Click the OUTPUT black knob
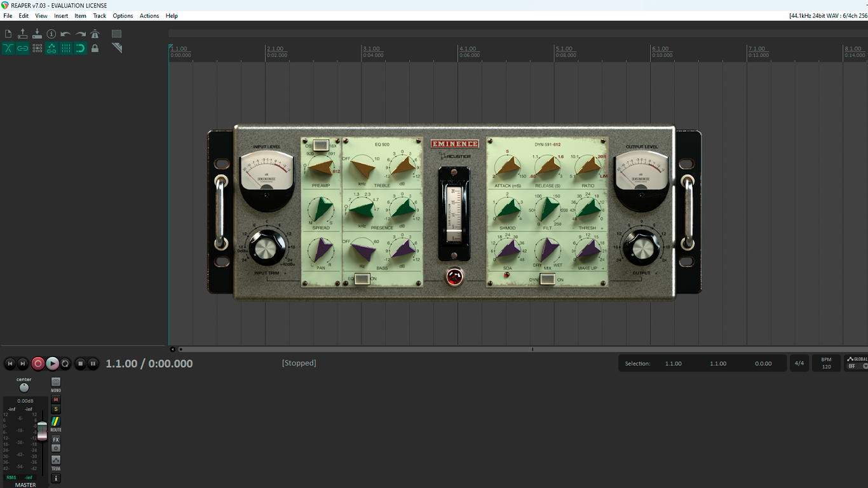 642,248
